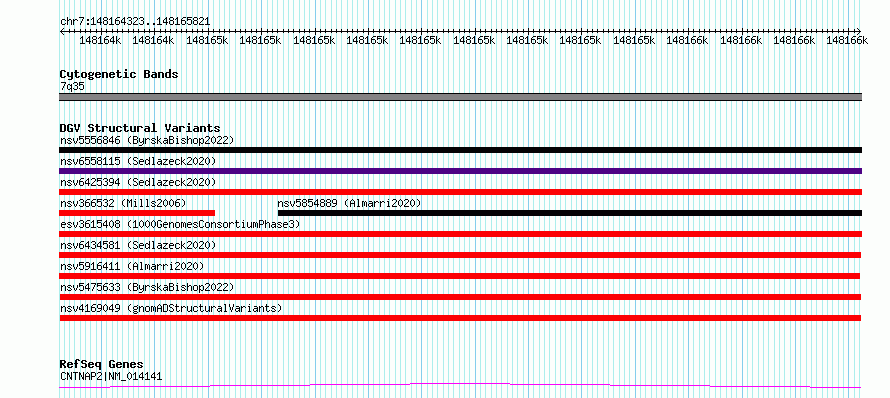
Task: Open the nsv5854889 (Almarri2020) label
Action: (349, 203)
